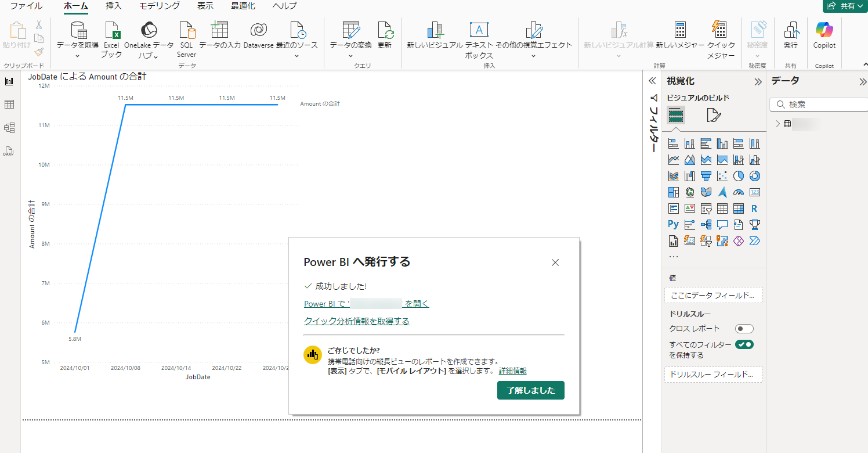Switch to the 挿入 ribbon tab

pyautogui.click(x=113, y=6)
